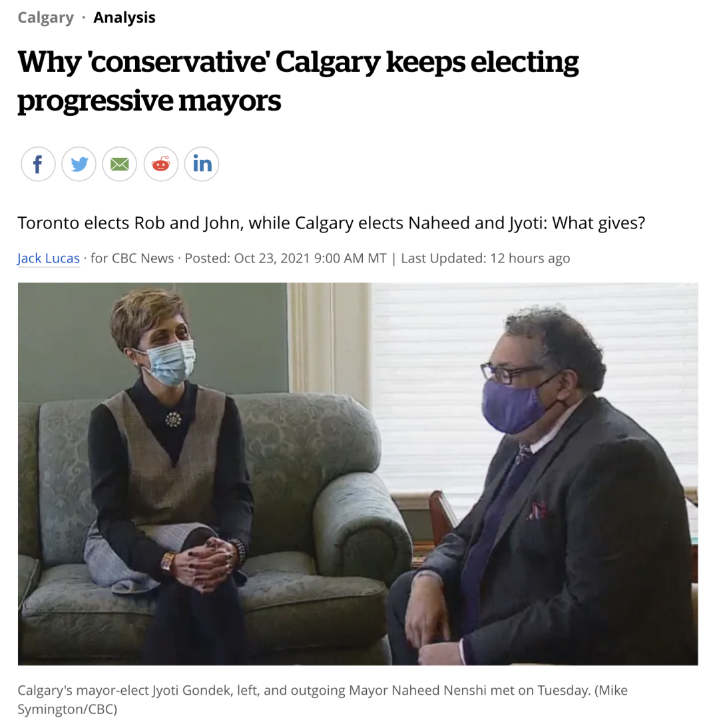
Task: Open author Jack Lucas's profile link
Action: click(x=49, y=258)
